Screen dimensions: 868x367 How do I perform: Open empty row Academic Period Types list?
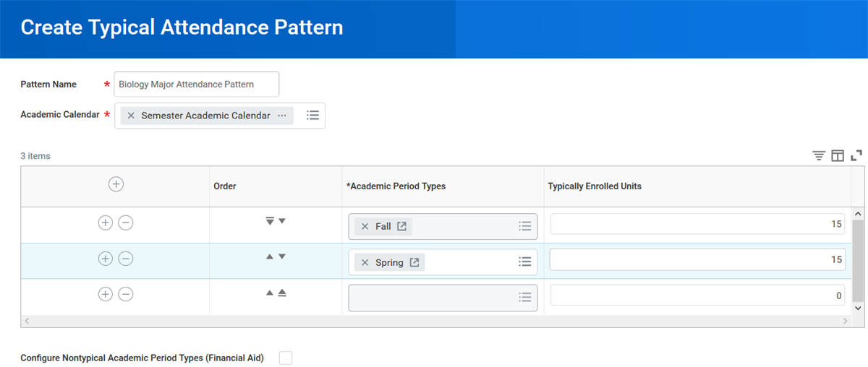click(525, 297)
